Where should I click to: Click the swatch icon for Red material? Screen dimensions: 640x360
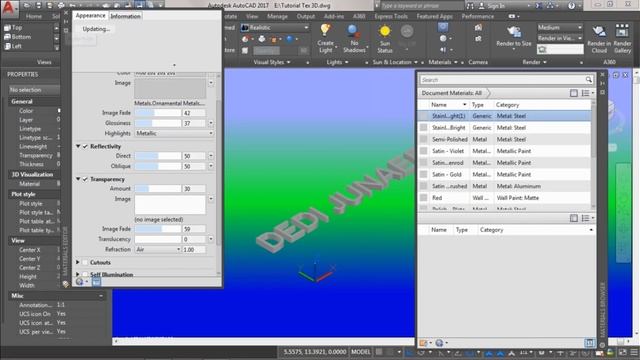pyautogui.click(x=424, y=198)
